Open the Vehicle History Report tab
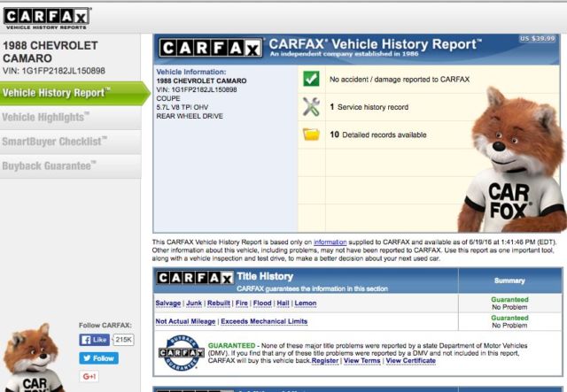The width and height of the screenshot is (567, 392). point(74,93)
